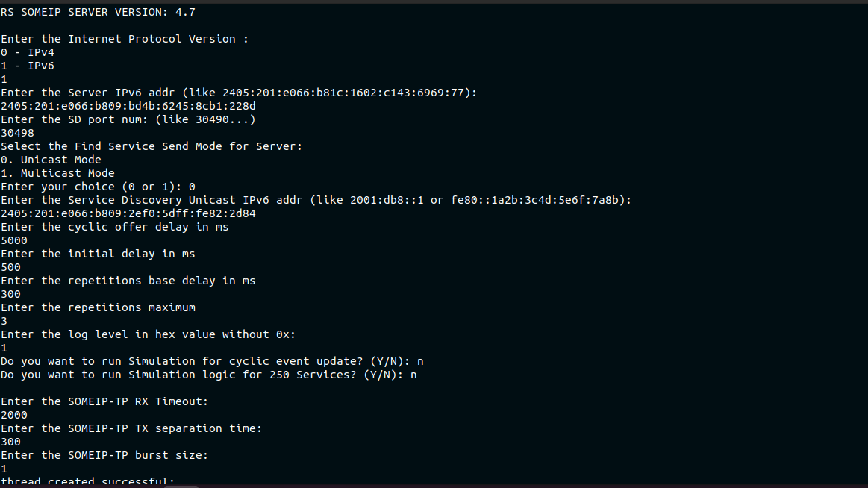
Task: Click the '1 - IPv6' option line
Action: point(28,66)
